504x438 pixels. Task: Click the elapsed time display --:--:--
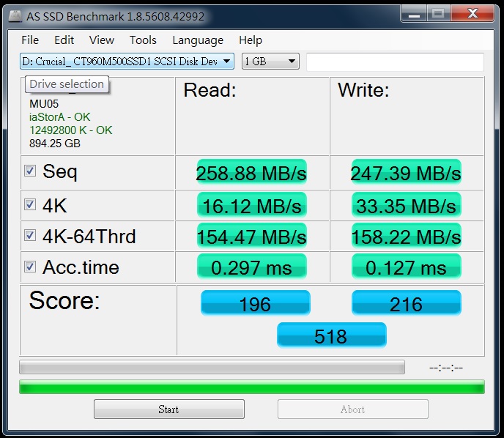point(446,368)
